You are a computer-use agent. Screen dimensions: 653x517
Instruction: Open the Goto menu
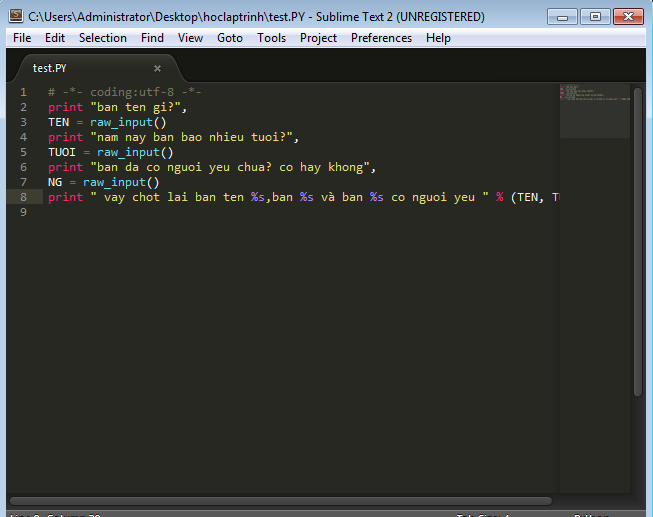(x=230, y=38)
